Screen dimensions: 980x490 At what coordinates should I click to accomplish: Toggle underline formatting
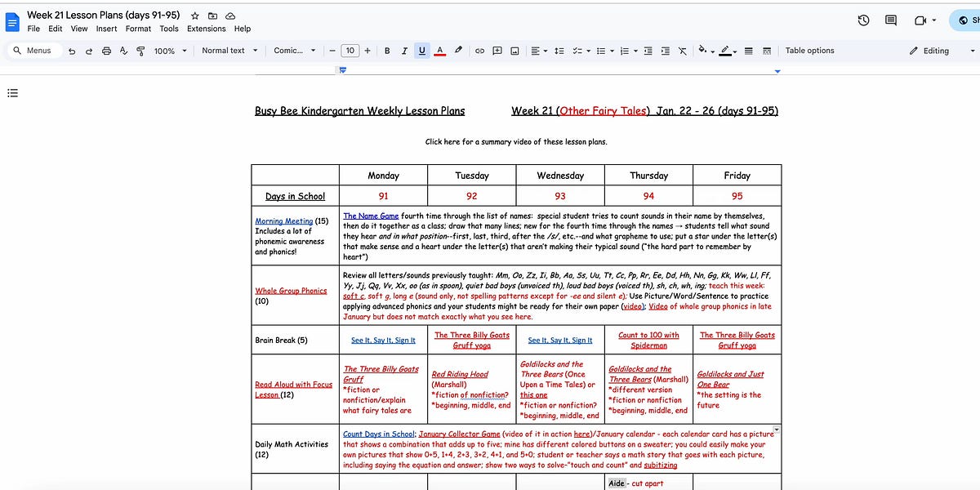421,50
